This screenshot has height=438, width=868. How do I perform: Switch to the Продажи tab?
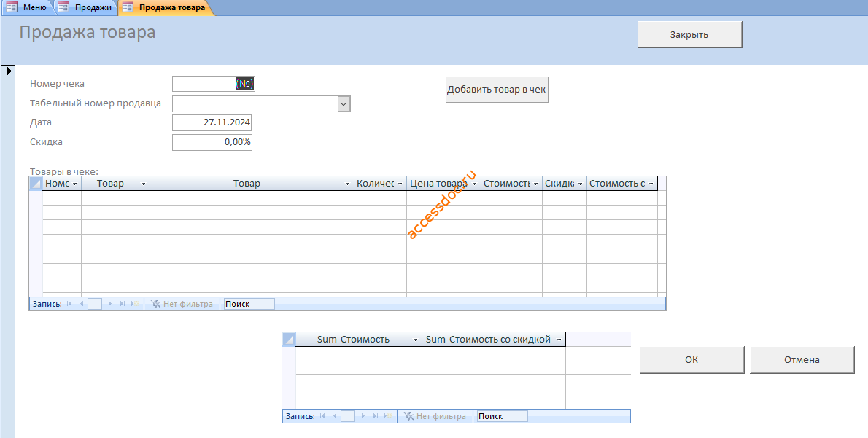86,8
